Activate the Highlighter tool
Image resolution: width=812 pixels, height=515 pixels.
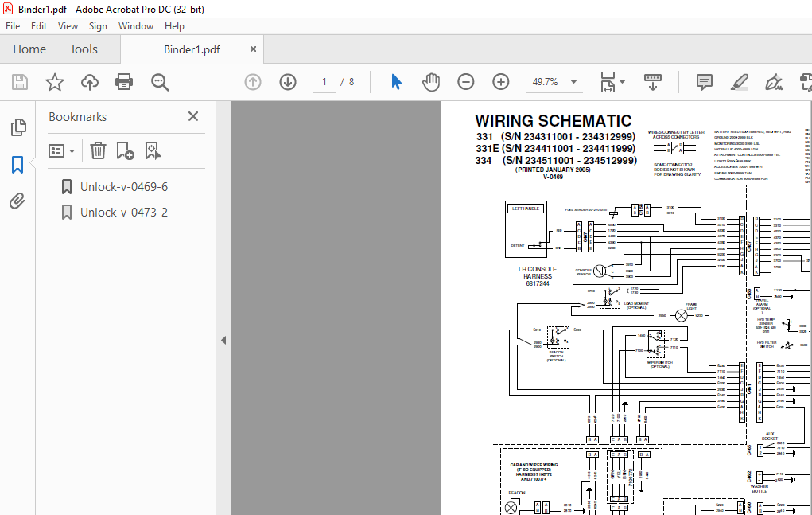click(739, 81)
